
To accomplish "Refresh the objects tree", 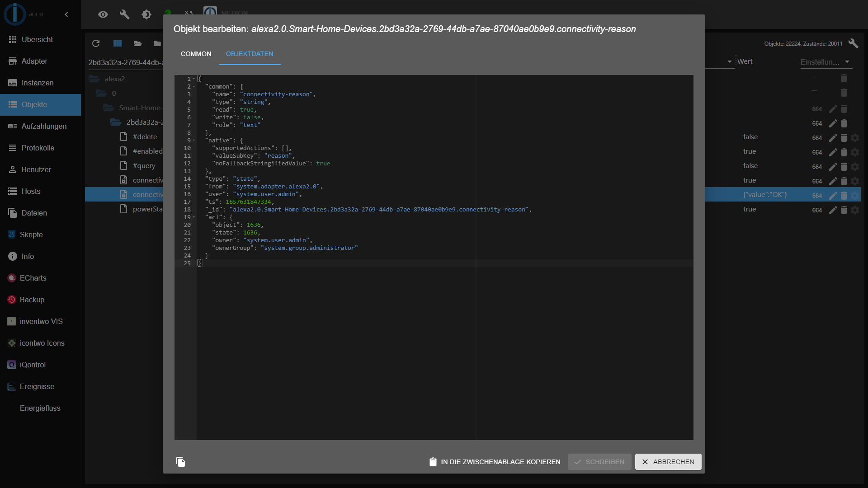I will pos(96,43).
